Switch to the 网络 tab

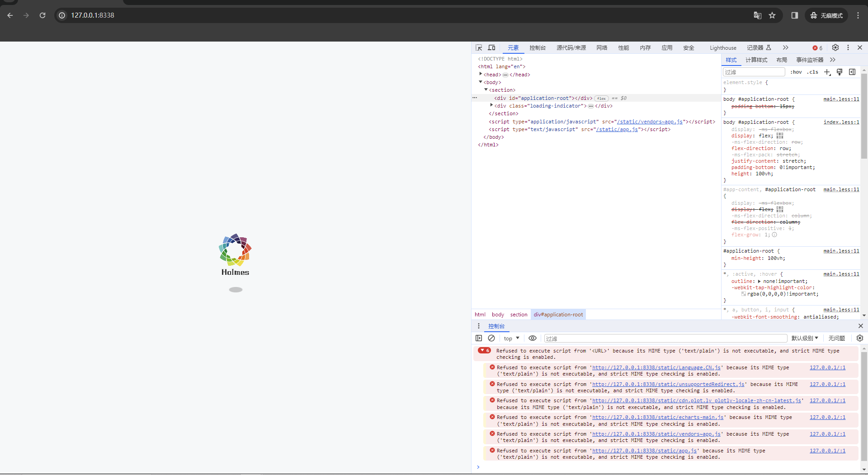tap(602, 48)
